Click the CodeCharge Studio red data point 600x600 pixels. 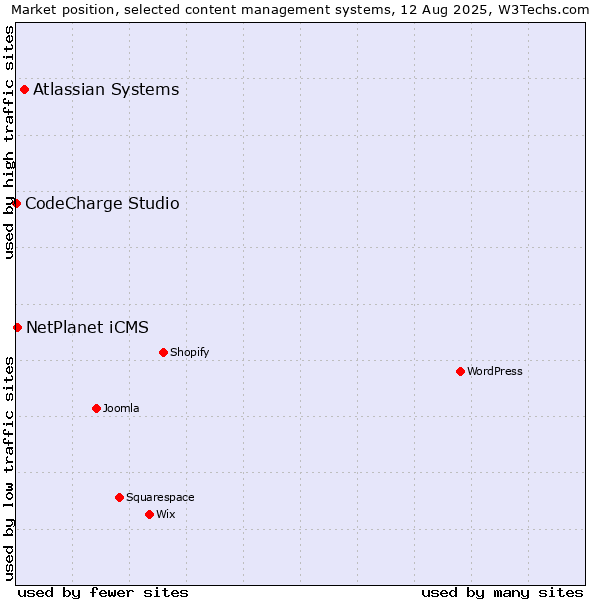pyautogui.click(x=16, y=203)
